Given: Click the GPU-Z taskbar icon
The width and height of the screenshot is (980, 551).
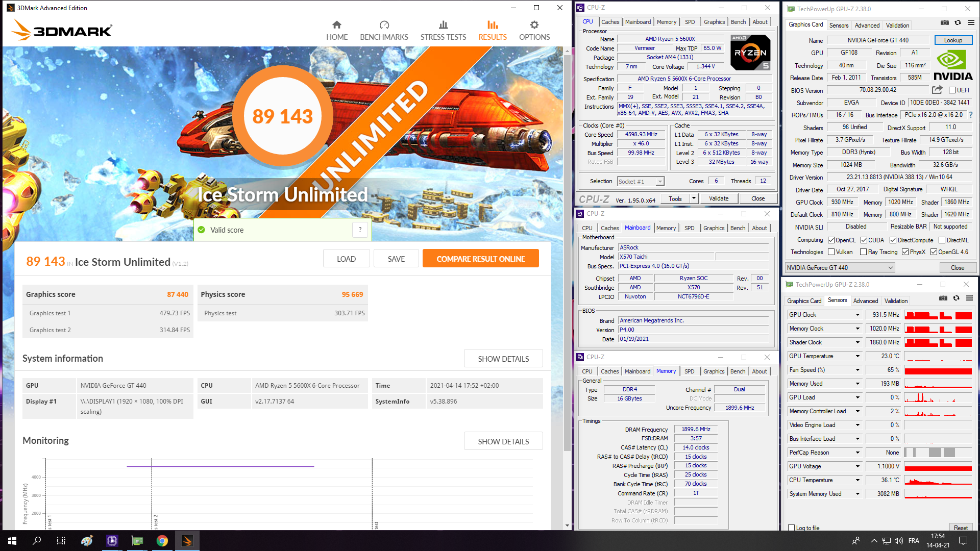Looking at the screenshot, I should (x=137, y=541).
